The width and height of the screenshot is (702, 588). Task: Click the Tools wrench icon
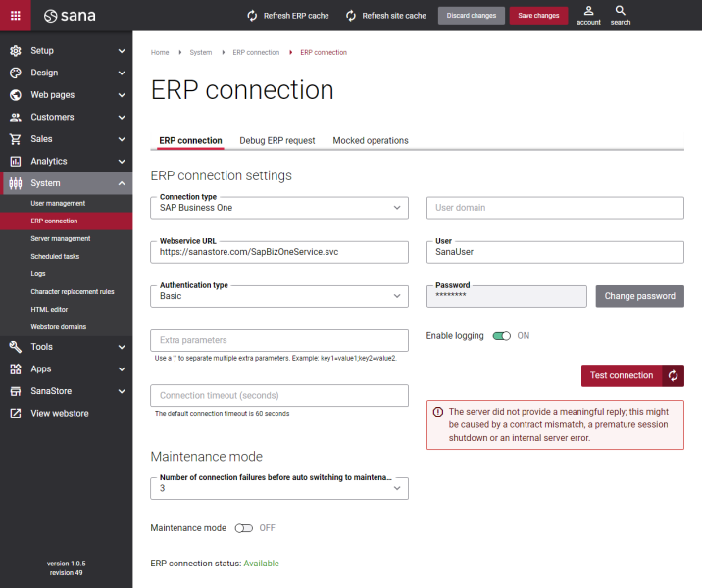pos(16,347)
